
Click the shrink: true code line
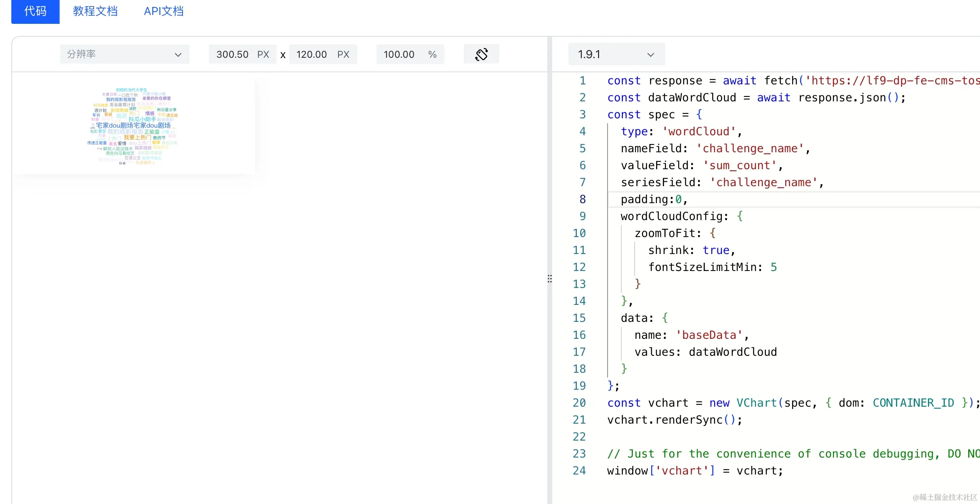point(691,250)
